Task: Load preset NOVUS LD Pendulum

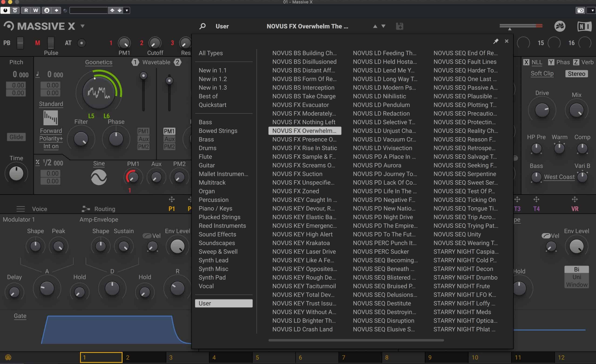Action: tap(381, 105)
